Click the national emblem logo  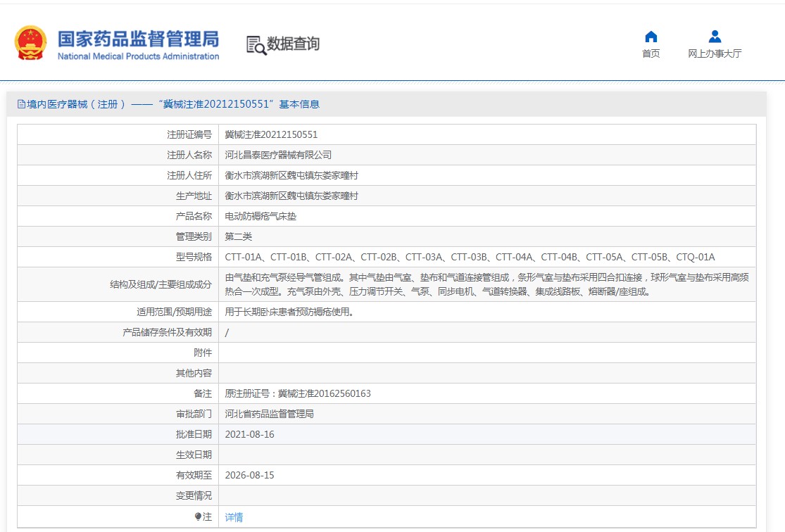tap(30, 43)
